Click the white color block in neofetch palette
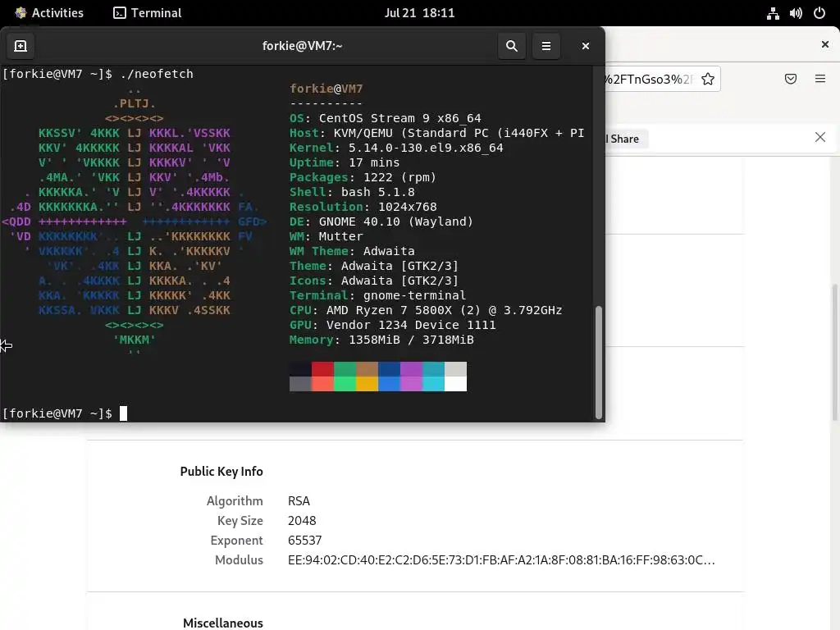Screen dimensions: 840x630 pos(455,384)
